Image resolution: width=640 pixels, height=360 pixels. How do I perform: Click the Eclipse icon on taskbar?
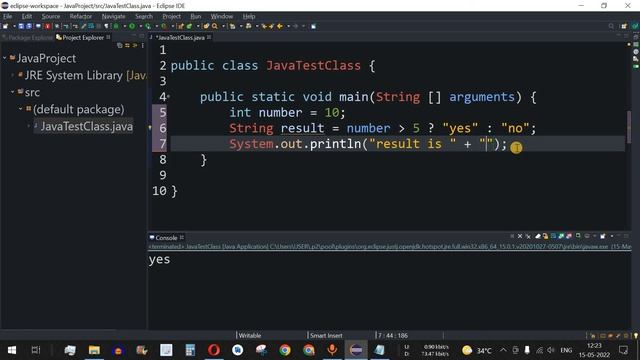point(356,350)
